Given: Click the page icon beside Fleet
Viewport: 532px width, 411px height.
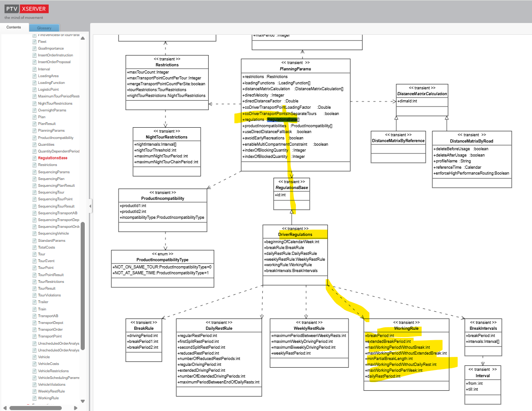Looking at the screenshot, I should [x=34, y=42].
